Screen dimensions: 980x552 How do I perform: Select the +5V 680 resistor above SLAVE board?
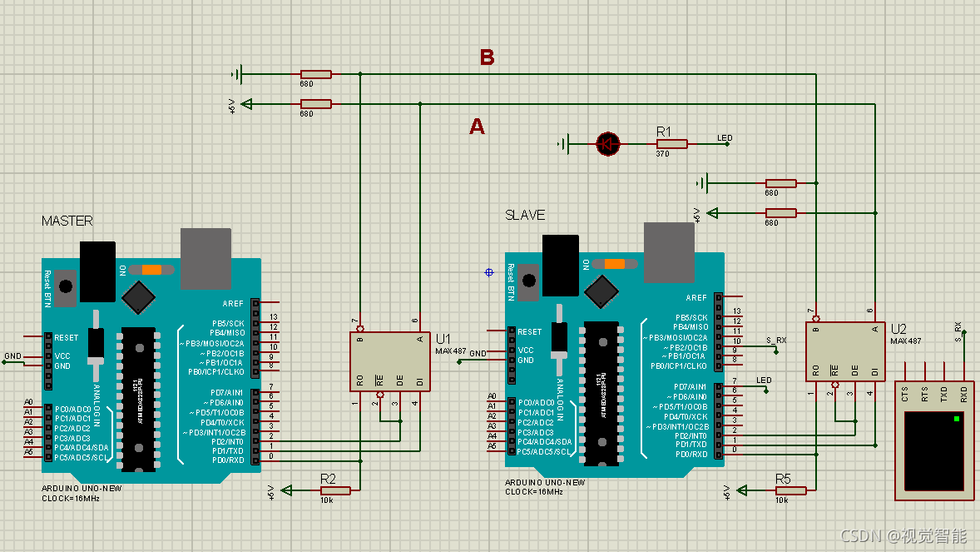pos(780,213)
